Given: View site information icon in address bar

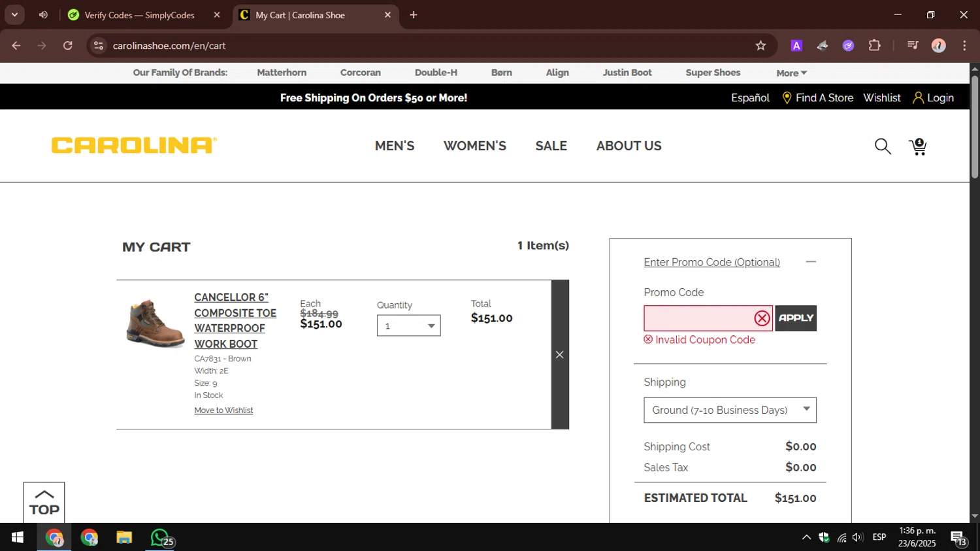Looking at the screenshot, I should click(x=99, y=46).
